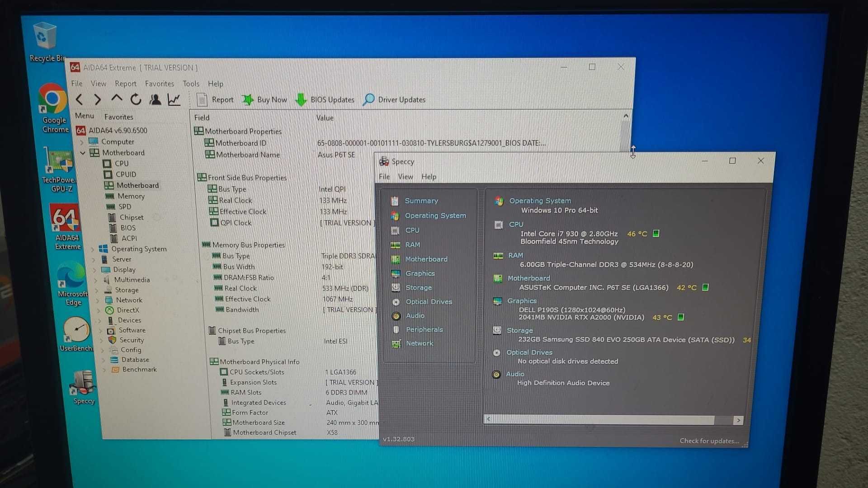Switch to the Menu tab in AIDA64

tap(85, 116)
